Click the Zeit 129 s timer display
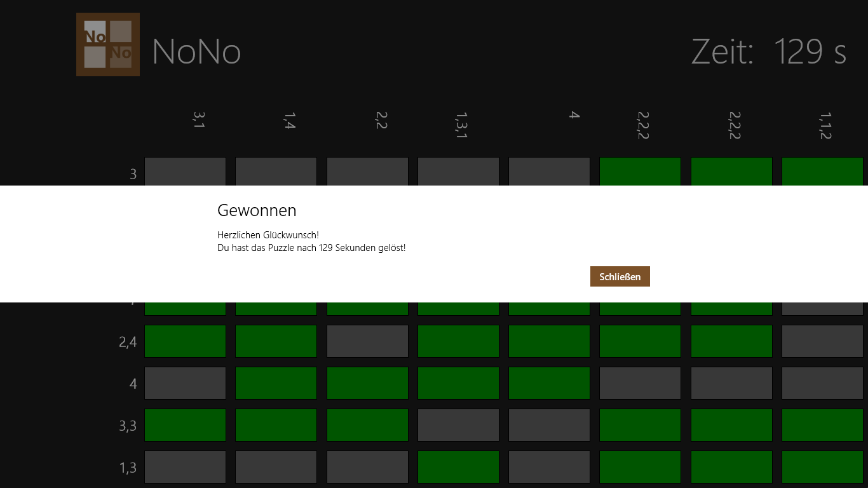This screenshot has width=868, height=488. [x=769, y=51]
